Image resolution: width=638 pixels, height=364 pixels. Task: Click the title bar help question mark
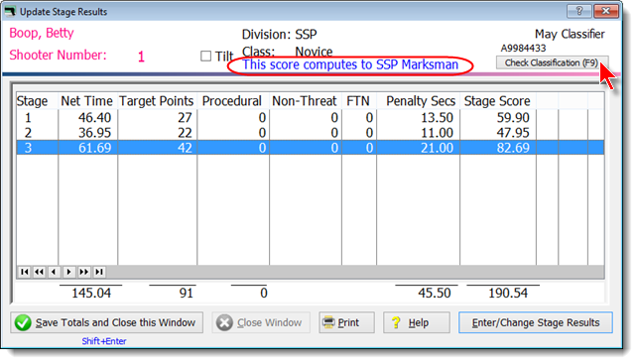click(x=579, y=11)
